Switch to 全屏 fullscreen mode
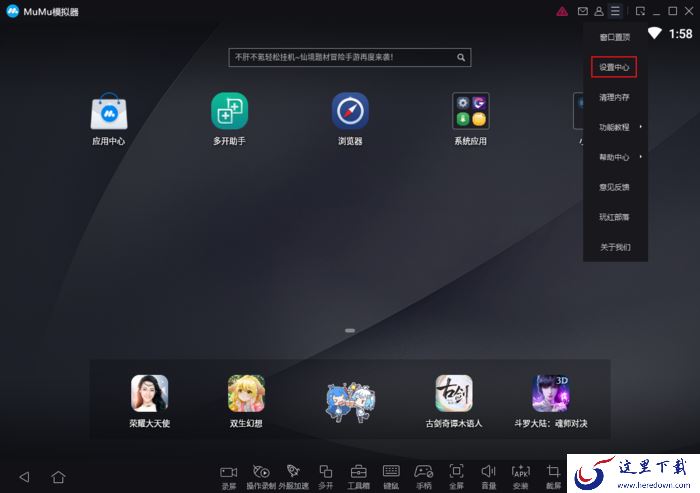The height and width of the screenshot is (493, 700). [x=456, y=477]
